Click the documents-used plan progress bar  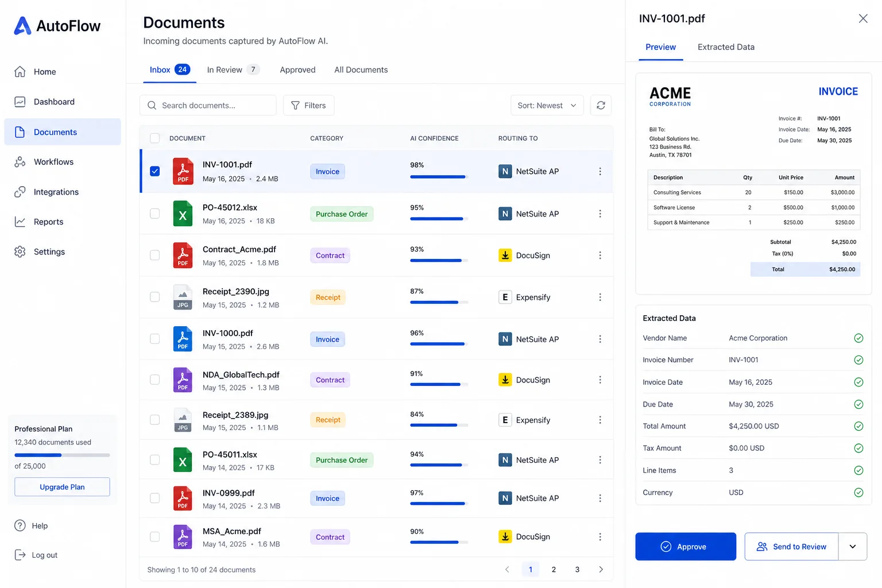62,455
